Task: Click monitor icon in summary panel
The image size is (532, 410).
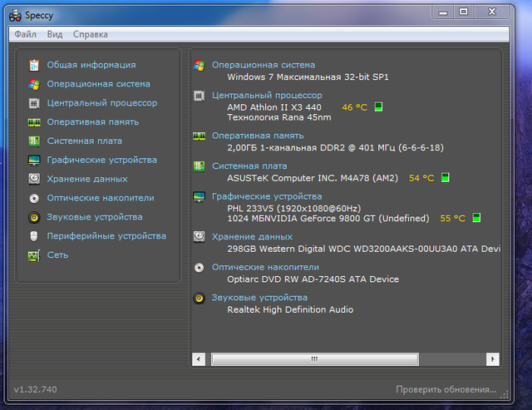Action: pyautogui.click(x=199, y=197)
